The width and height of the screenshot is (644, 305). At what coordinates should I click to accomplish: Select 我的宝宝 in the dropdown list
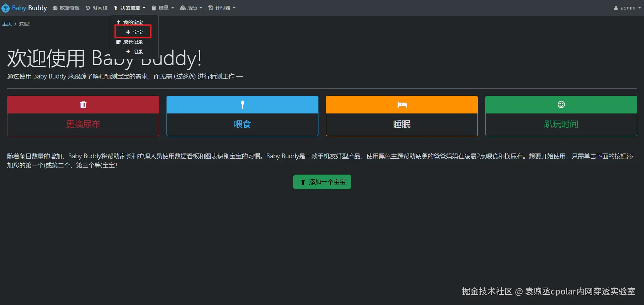click(x=130, y=22)
